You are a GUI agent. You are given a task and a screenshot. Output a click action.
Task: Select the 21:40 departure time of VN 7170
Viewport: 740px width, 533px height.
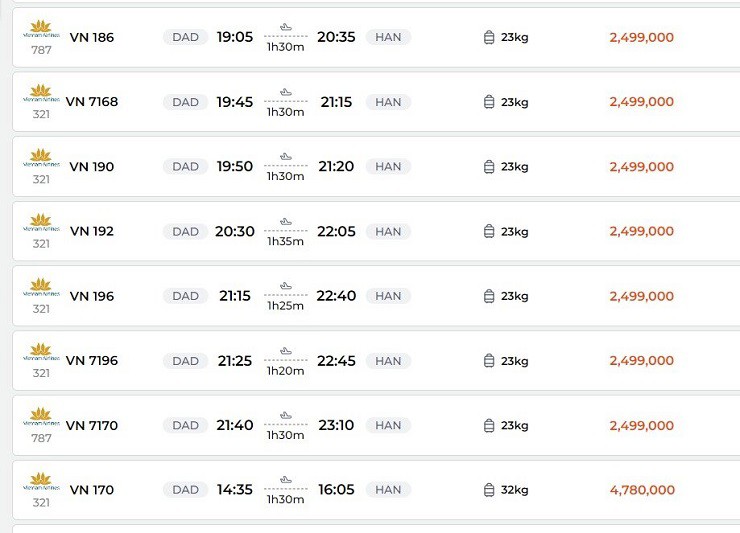(235, 425)
